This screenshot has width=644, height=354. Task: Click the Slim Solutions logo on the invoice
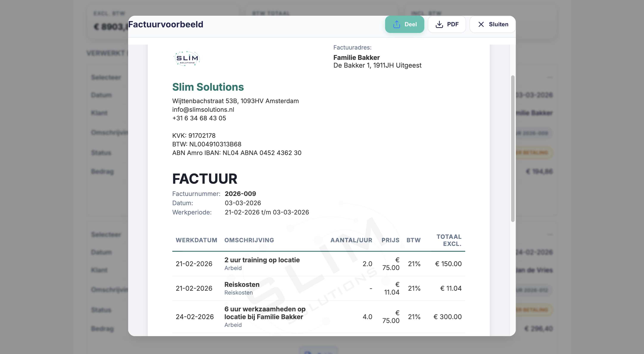click(187, 59)
